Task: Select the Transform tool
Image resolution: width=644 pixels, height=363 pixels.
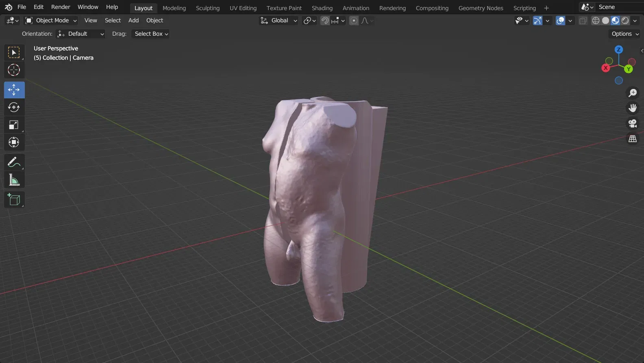Action: coord(14,142)
